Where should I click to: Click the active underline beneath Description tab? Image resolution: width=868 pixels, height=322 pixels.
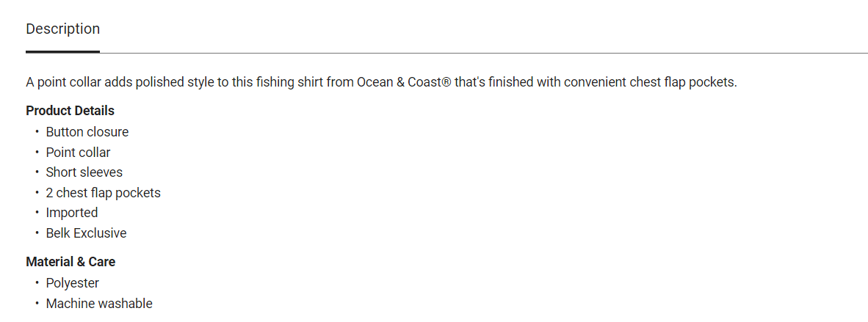62,52
